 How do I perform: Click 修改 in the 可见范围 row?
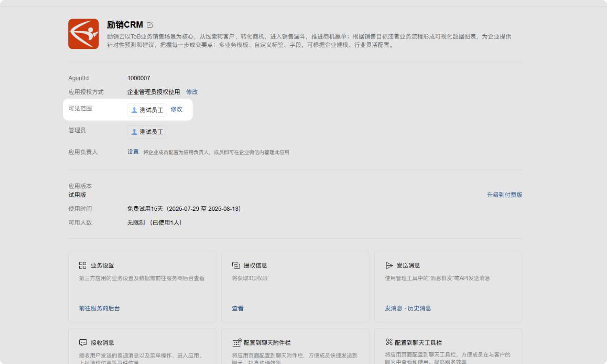click(x=176, y=109)
